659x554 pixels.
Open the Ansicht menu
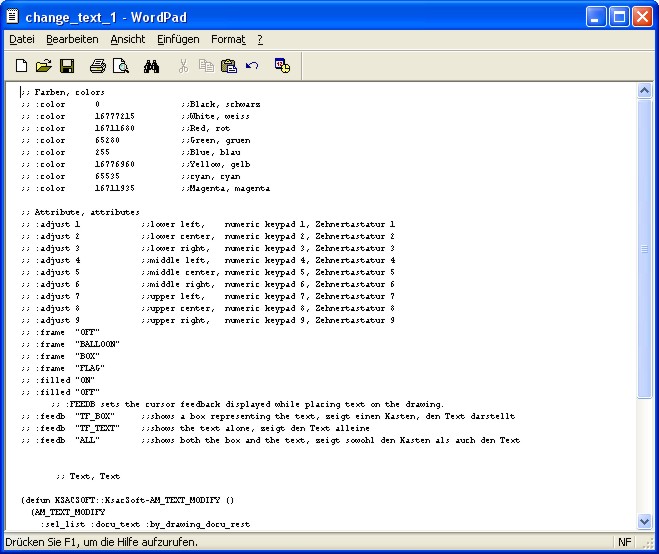click(127, 39)
